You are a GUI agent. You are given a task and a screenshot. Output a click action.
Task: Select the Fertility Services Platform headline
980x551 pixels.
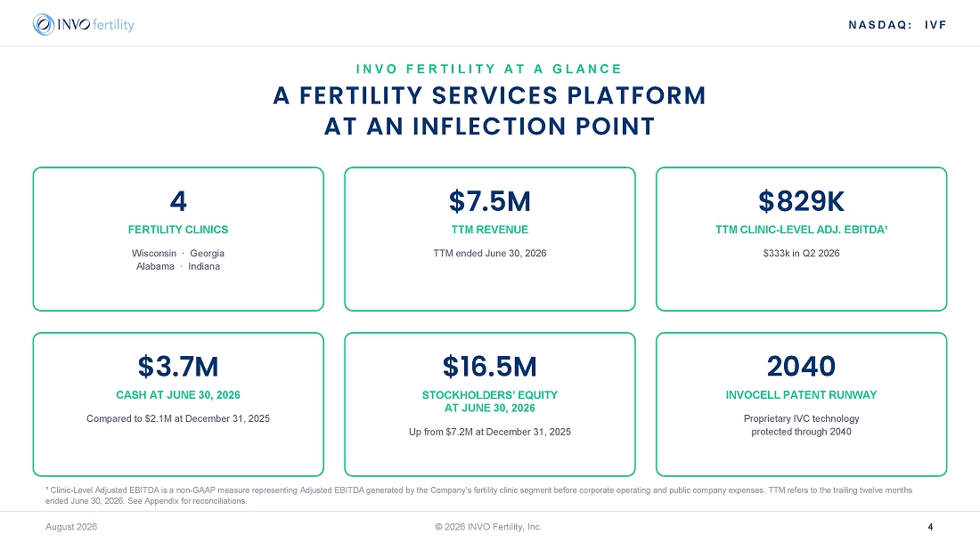pyautogui.click(x=489, y=111)
